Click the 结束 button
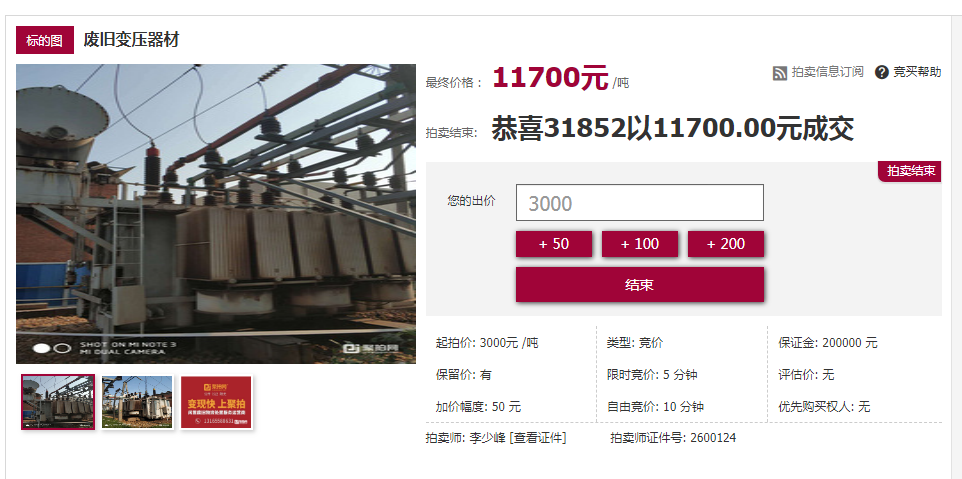Viewport: 962px width, 479px height. click(x=640, y=285)
